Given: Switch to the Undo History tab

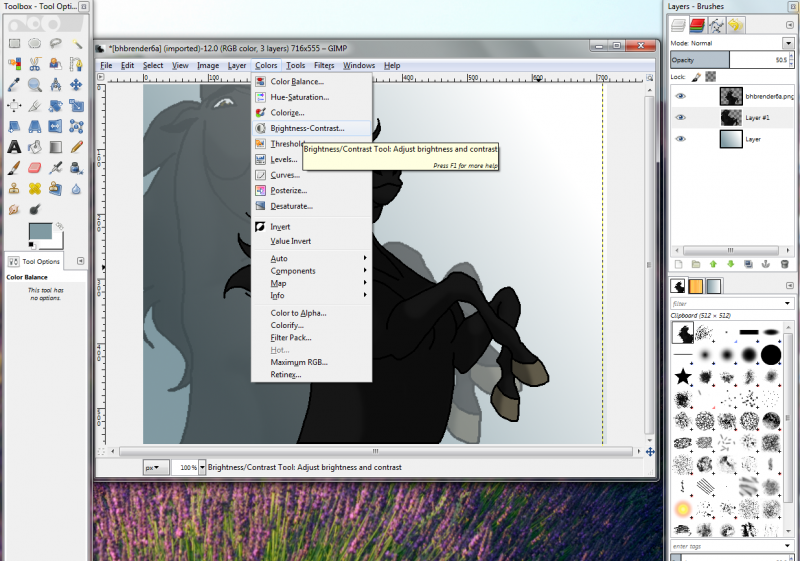Looking at the screenshot, I should (x=735, y=24).
